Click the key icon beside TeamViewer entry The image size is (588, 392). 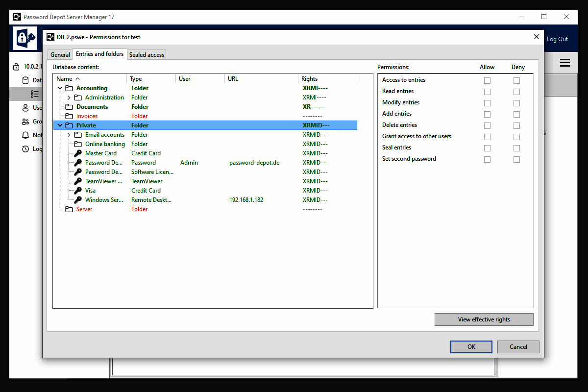click(78, 181)
